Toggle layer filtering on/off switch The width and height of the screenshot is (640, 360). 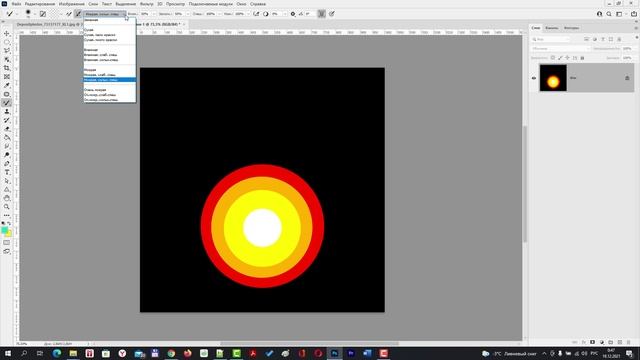[x=636, y=38]
